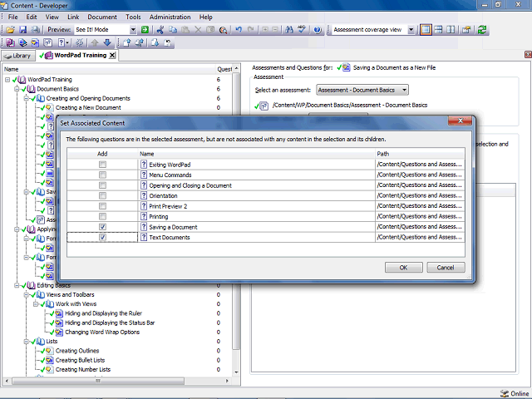The image size is (532, 399).
Task: Uncheck the Text Documents checkbox
Action: tap(102, 237)
